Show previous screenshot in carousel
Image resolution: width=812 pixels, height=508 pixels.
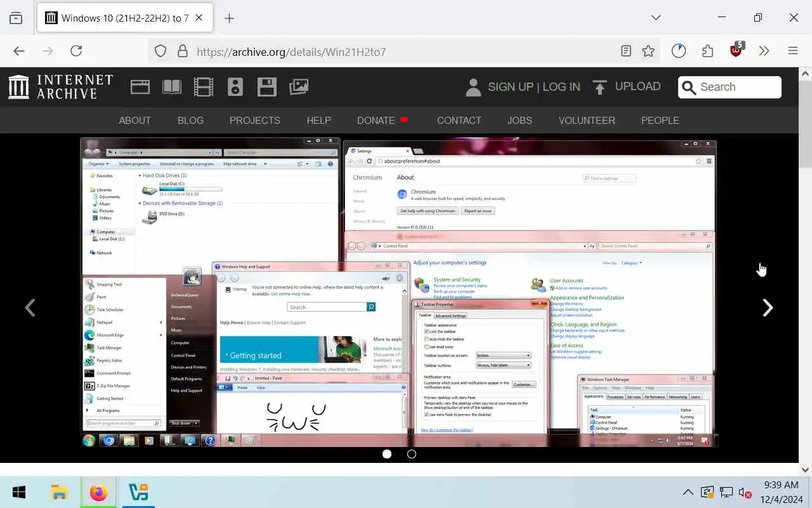30,308
